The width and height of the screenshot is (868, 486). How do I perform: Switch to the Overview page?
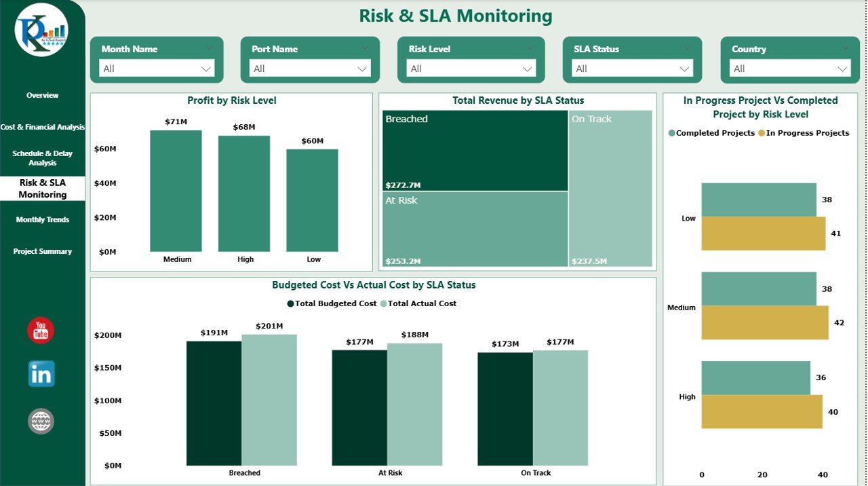pyautogui.click(x=42, y=95)
